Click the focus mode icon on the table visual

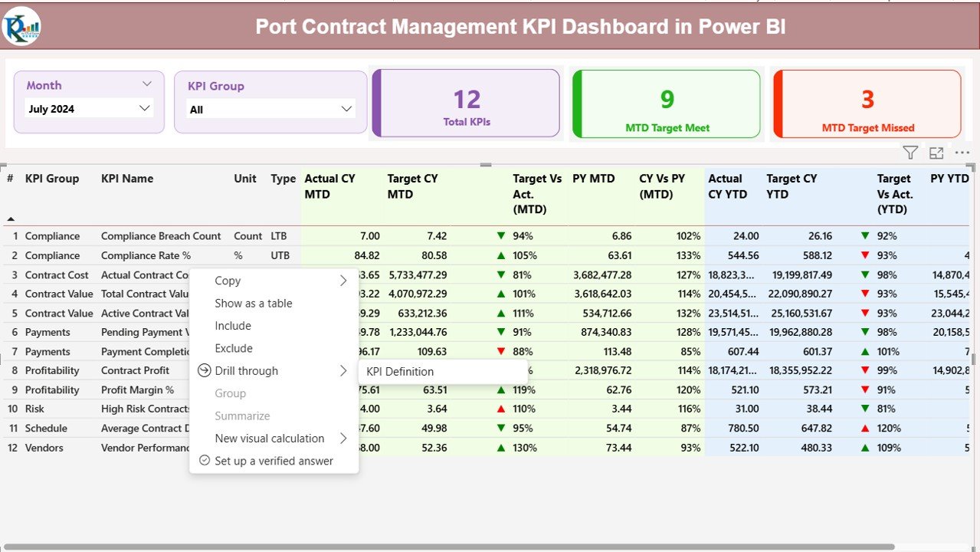pyautogui.click(x=936, y=153)
